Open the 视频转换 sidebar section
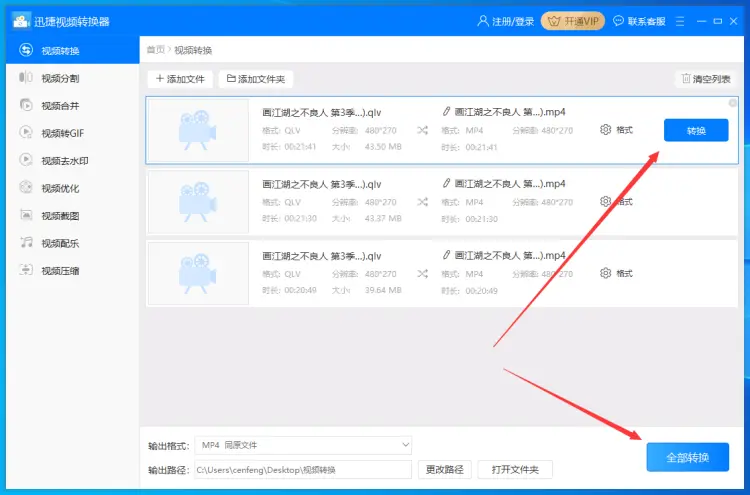Image resolution: width=750 pixels, height=495 pixels. coord(72,50)
